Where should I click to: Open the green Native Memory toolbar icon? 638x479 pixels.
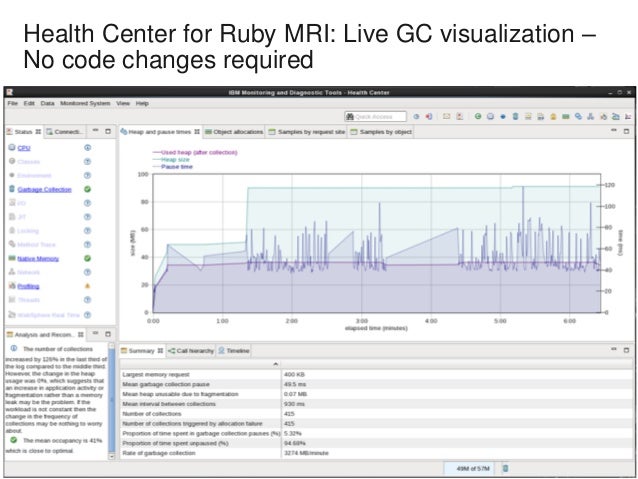point(566,116)
